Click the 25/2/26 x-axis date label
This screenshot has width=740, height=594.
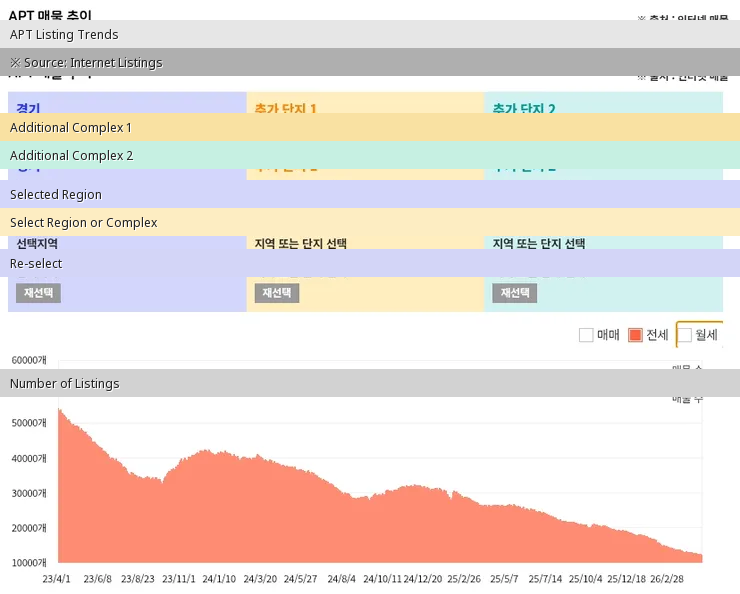pyautogui.click(x=463, y=578)
